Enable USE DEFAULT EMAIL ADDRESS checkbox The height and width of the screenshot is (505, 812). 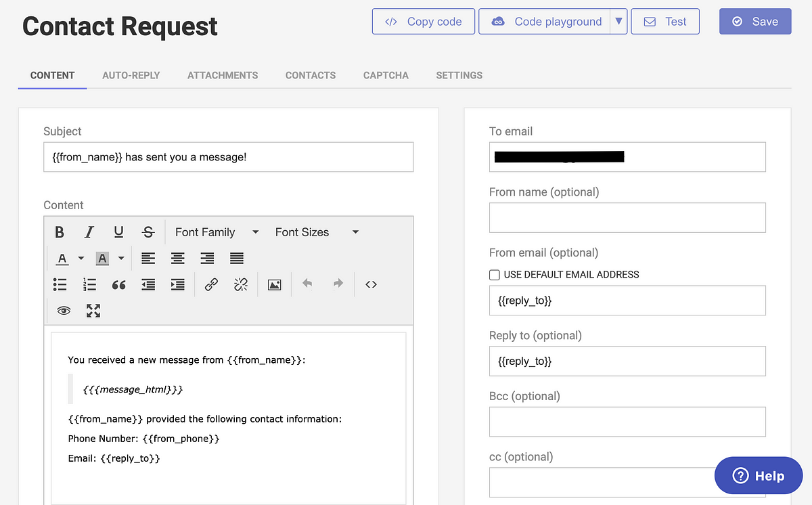click(x=495, y=275)
